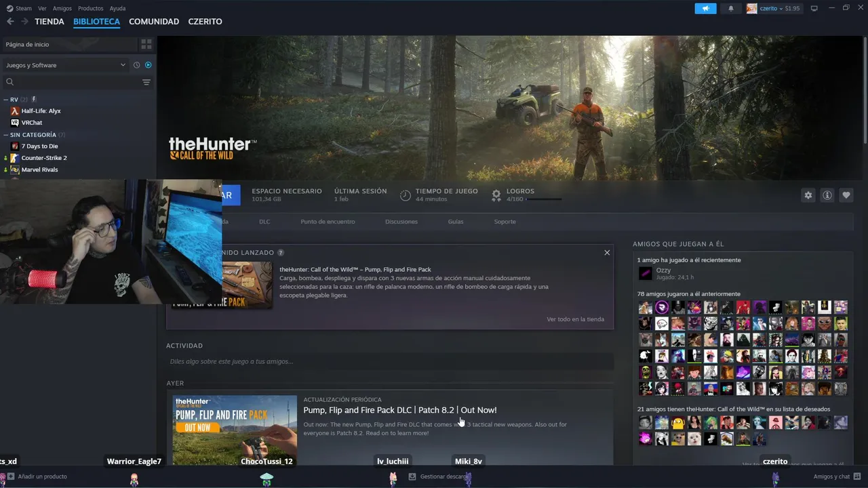Open Amigos y chat
Screen dimensions: 868x488
point(831,476)
